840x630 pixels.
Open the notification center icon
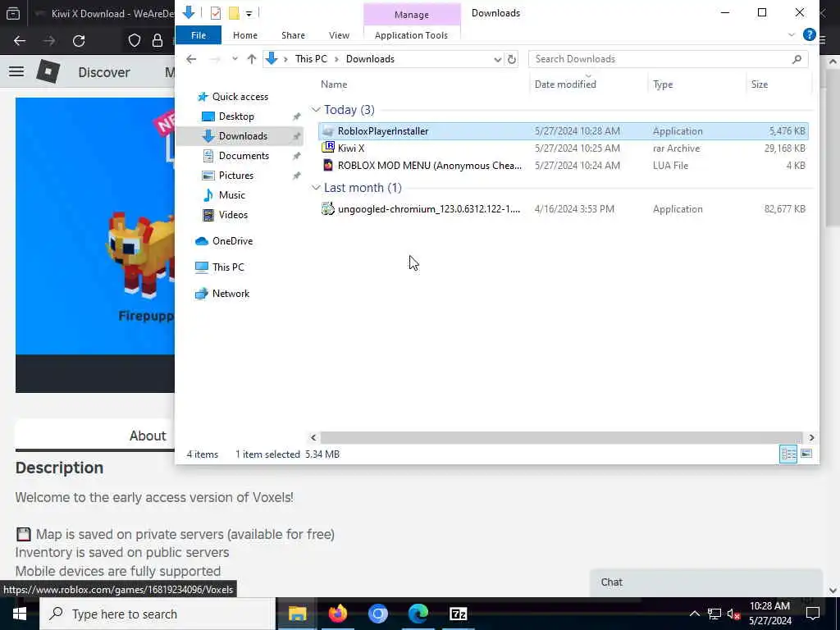[813, 614]
